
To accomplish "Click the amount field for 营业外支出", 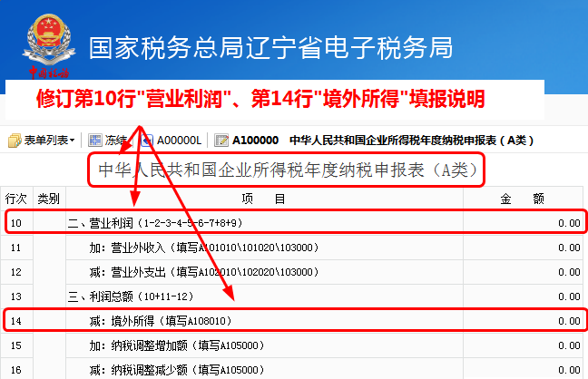I will (524, 272).
